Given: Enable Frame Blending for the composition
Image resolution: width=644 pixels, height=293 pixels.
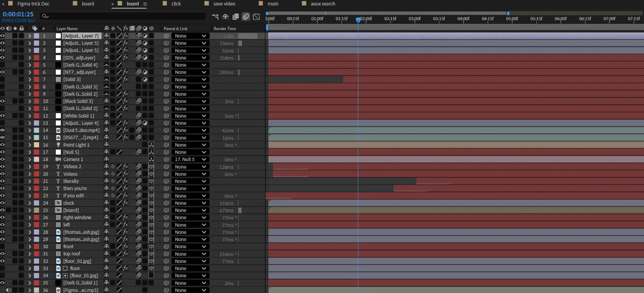Looking at the screenshot, I should click(x=236, y=16).
